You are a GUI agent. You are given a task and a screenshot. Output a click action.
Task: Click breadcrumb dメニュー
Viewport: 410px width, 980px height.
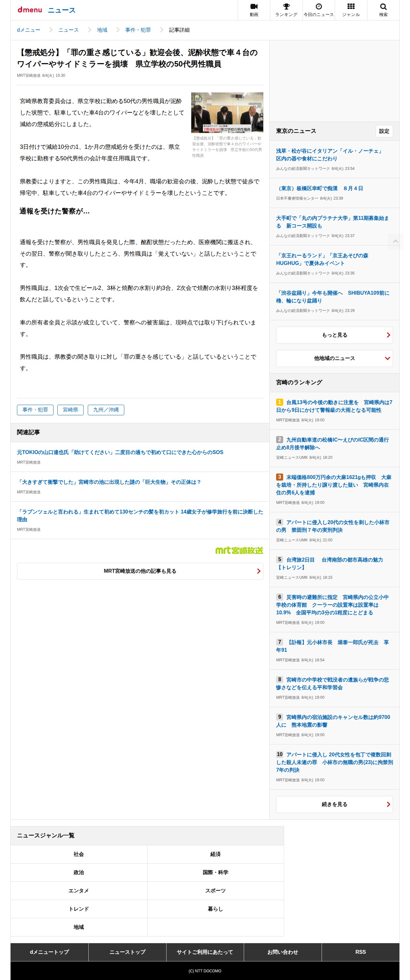point(29,30)
